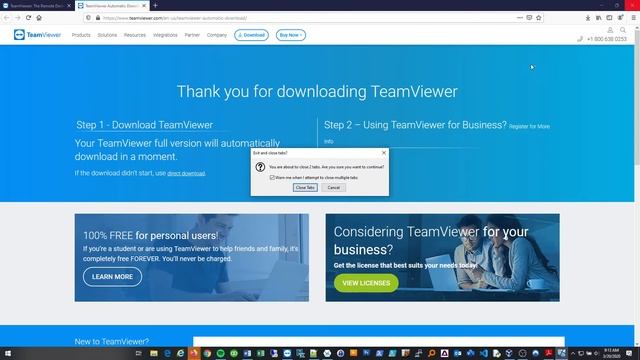Image resolution: width=640 pixels, height=360 pixels.
Task: Open Firefox hamburger menu
Action: (633, 18)
